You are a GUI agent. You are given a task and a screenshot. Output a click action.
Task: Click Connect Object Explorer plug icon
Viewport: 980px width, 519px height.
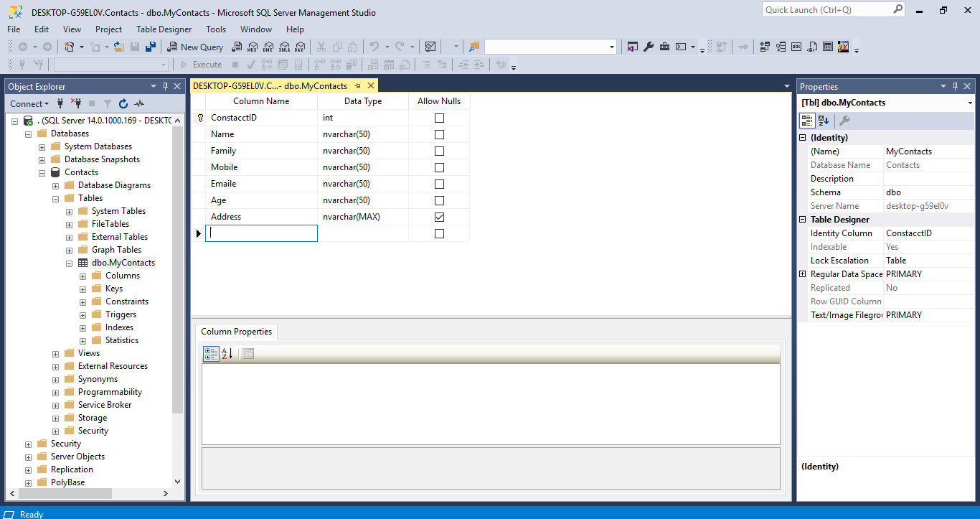coord(60,103)
